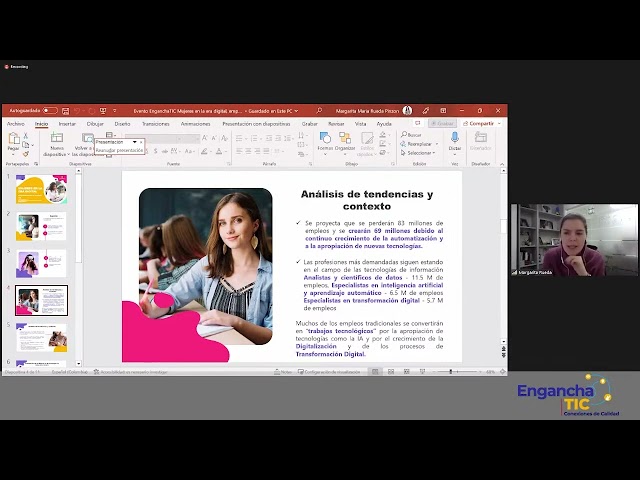Viewport: 640px width, 480px height.
Task: Open the Seleccionar dropdown
Action: tap(418, 153)
